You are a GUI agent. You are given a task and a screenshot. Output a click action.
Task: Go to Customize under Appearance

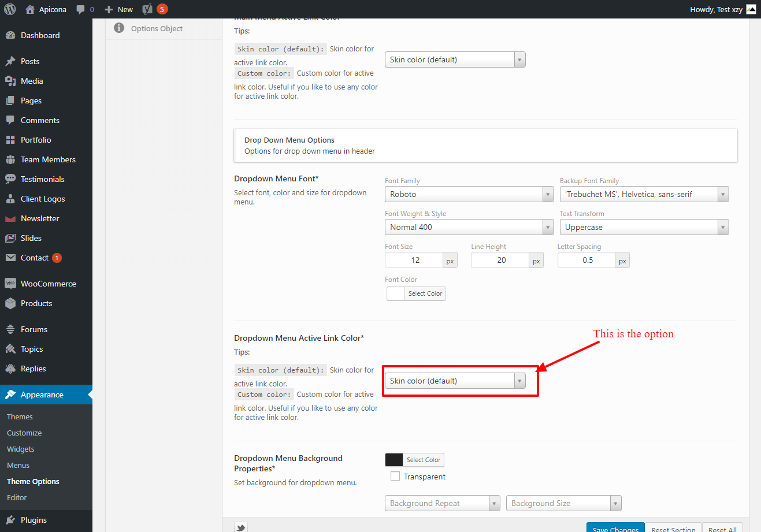(x=24, y=433)
